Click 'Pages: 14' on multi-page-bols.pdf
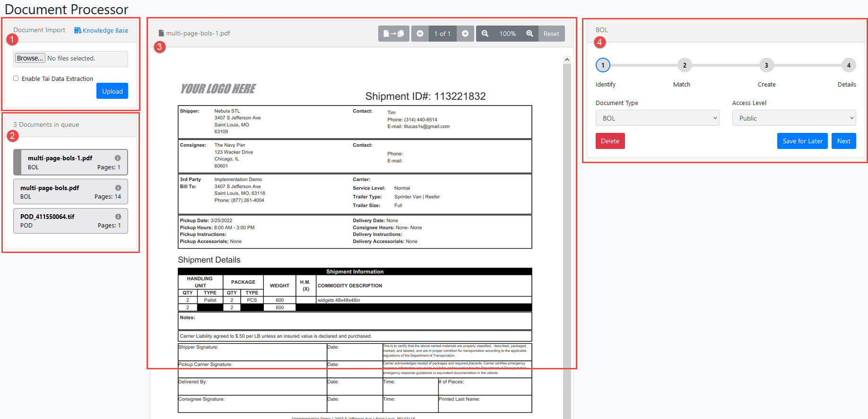The image size is (868, 419). (x=108, y=197)
